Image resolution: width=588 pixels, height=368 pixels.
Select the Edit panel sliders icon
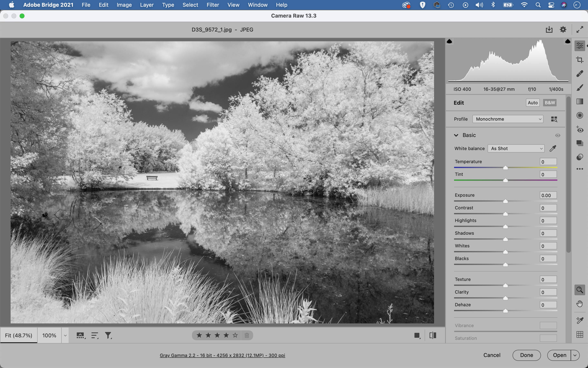coord(580,46)
